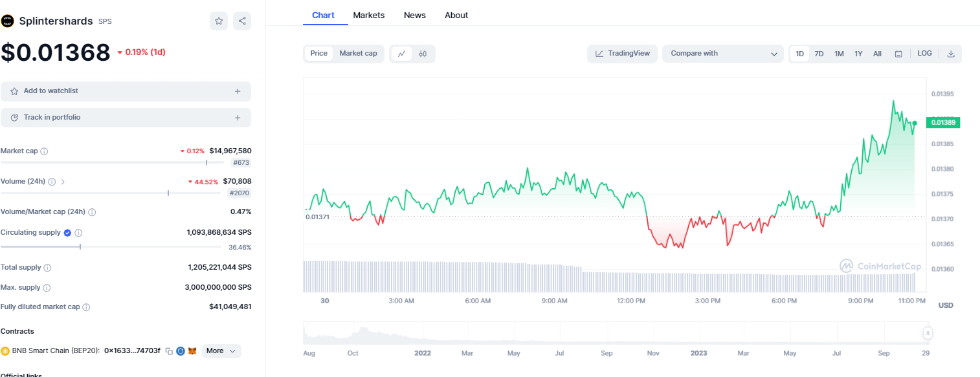
Task: Switch chart to candlestick view icon
Action: [x=423, y=54]
